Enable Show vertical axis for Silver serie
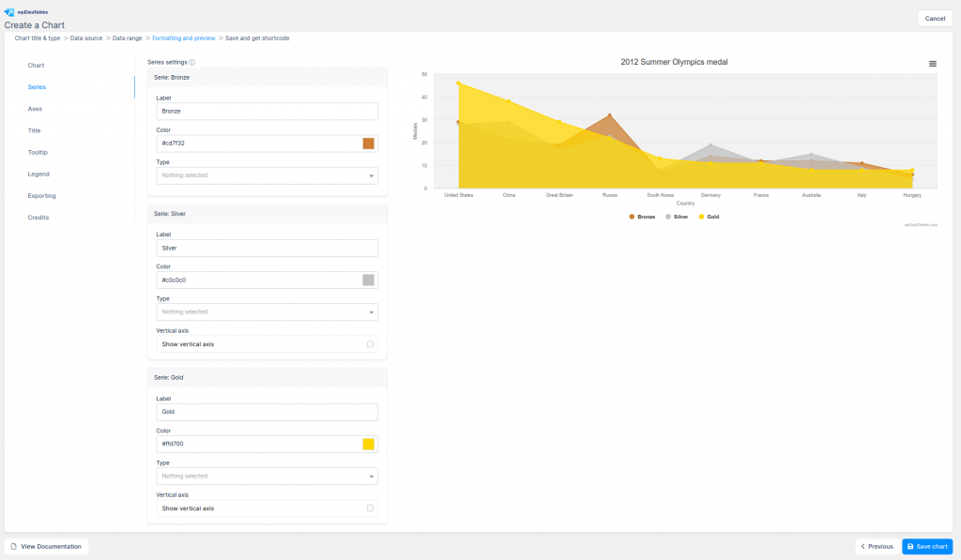Viewport: 961px width, 560px height. pyautogui.click(x=370, y=343)
